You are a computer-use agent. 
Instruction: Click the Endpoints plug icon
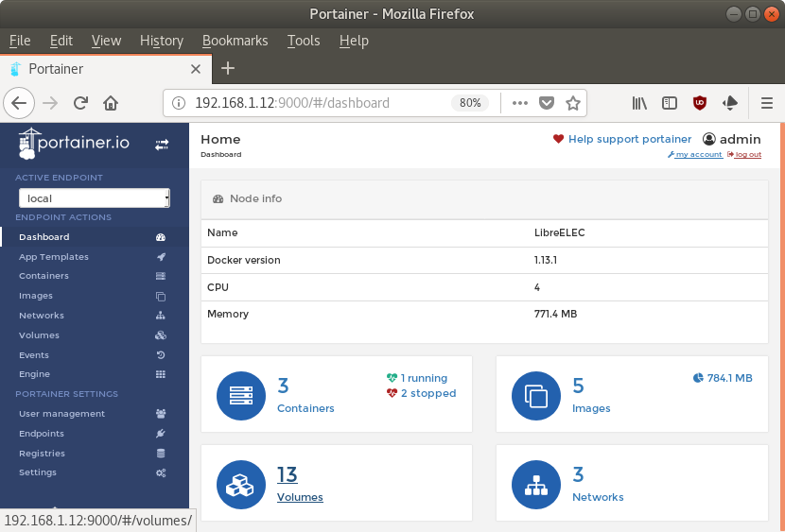[x=161, y=434]
